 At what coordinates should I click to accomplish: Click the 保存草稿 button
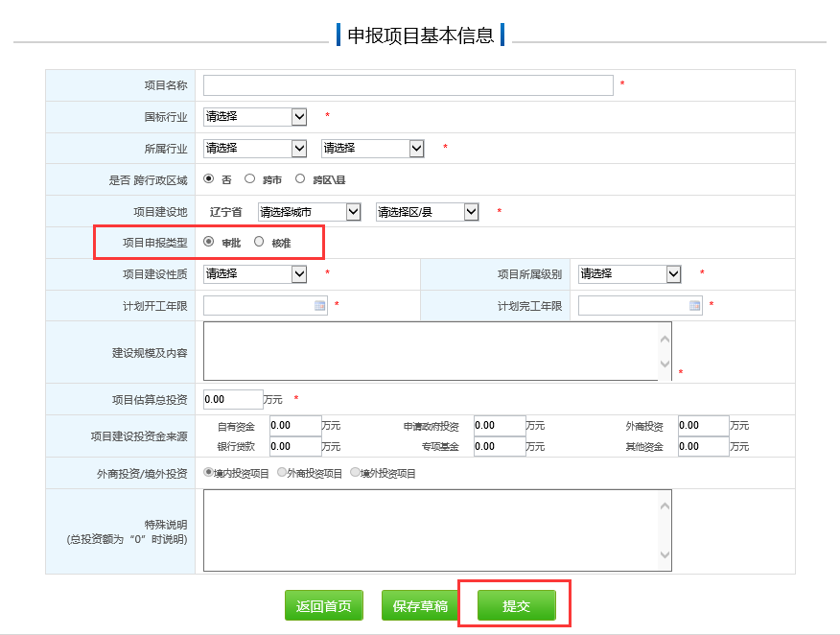(x=420, y=606)
